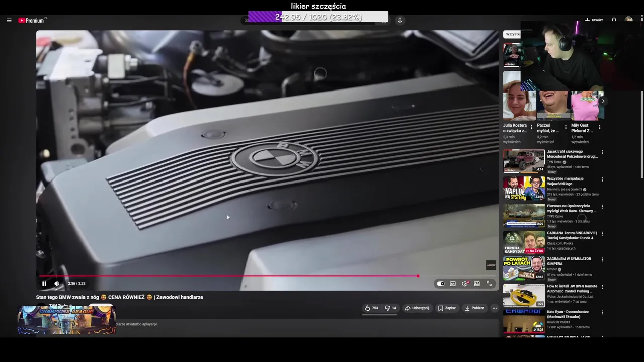This screenshot has width=644, height=362.
Task: Open the Utwórz create menu
Action: (594, 20)
